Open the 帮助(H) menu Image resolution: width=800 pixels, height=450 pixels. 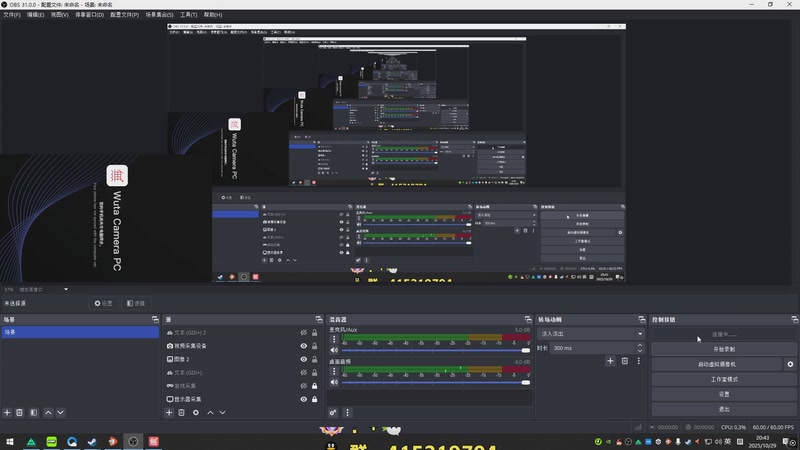point(213,15)
